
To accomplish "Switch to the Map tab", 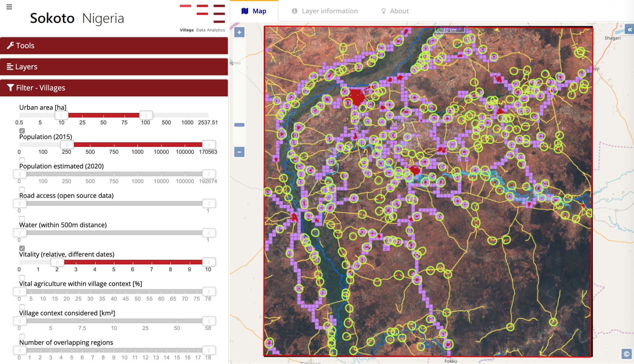I will point(254,11).
